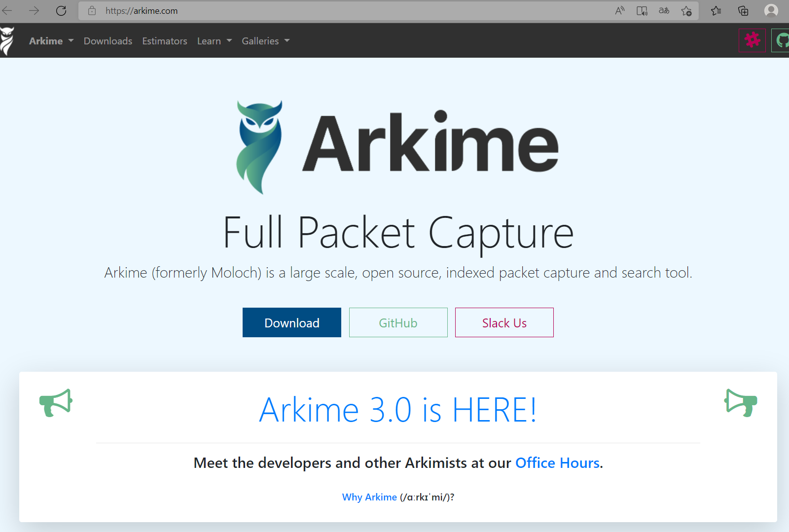
Task: Open the Office Hours link
Action: [x=557, y=463]
